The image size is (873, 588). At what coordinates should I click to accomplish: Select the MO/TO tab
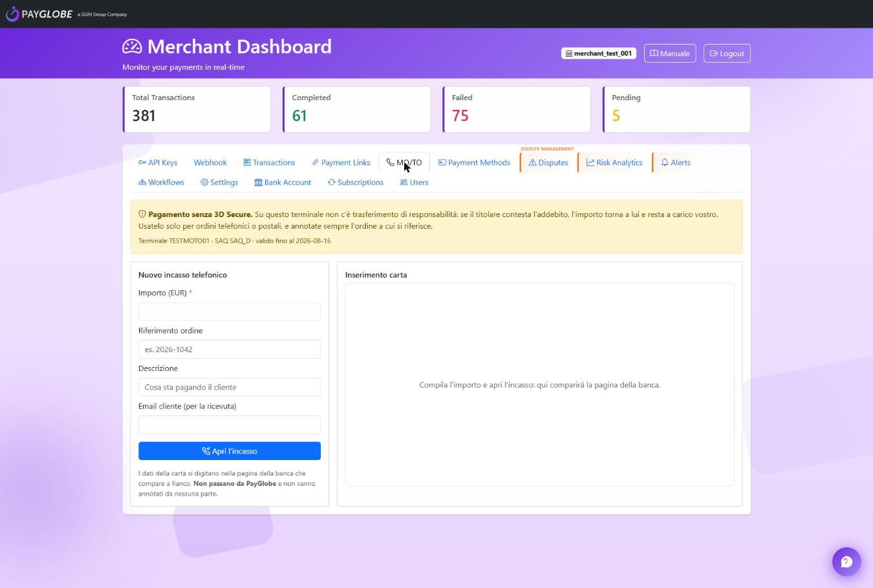(x=404, y=163)
